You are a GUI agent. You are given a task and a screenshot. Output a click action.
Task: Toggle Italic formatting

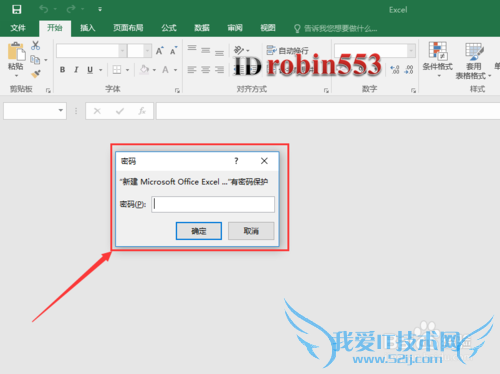coord(76,70)
